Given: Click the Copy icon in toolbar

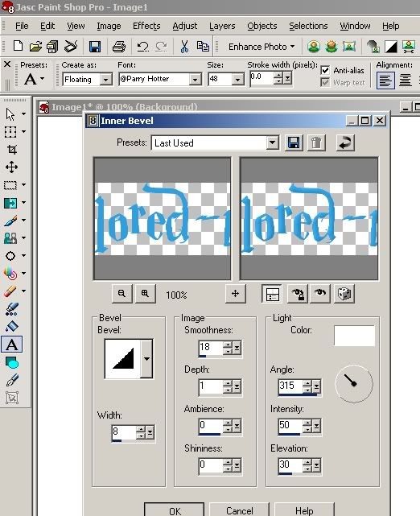Looking at the screenshot, I should pos(203,47).
